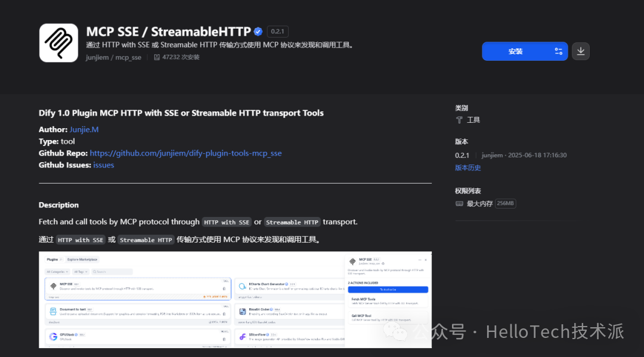Click the blue 安装 install button
This screenshot has height=357, width=644.
[516, 51]
